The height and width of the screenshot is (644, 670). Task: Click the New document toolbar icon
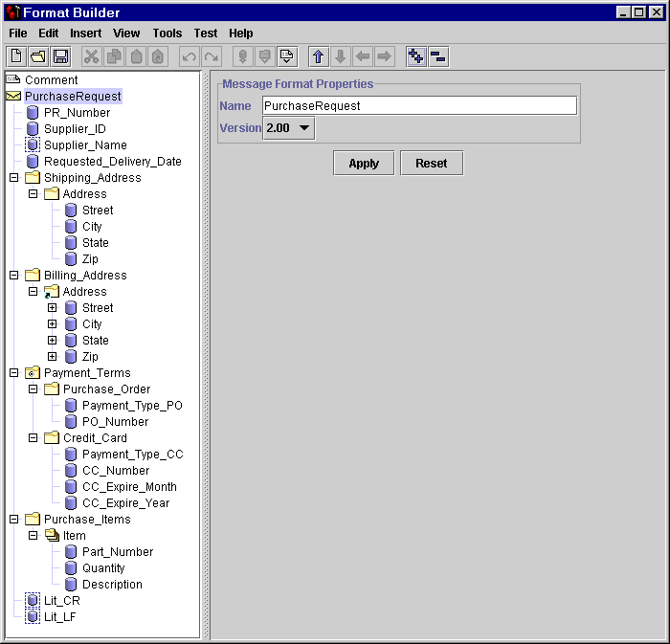tap(16, 56)
